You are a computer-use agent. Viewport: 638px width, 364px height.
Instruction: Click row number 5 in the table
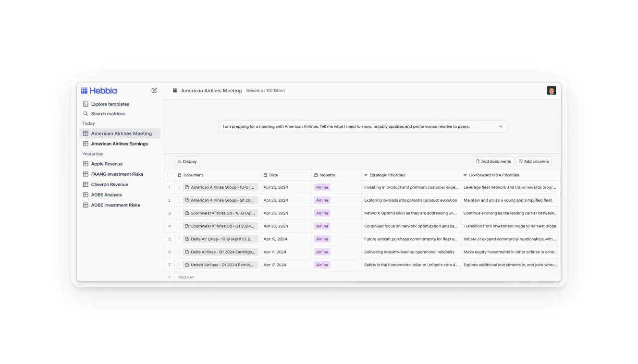(169, 239)
